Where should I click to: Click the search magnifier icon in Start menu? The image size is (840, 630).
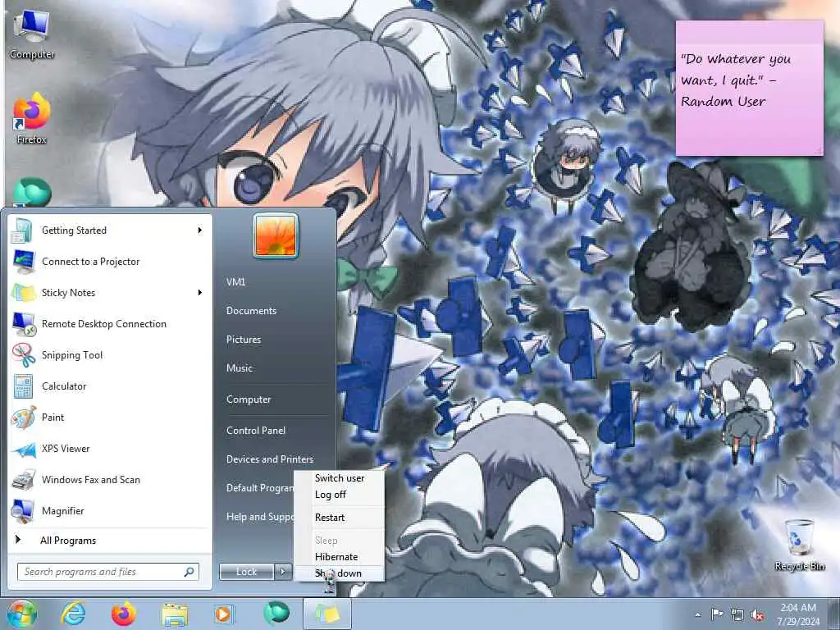pos(189,572)
